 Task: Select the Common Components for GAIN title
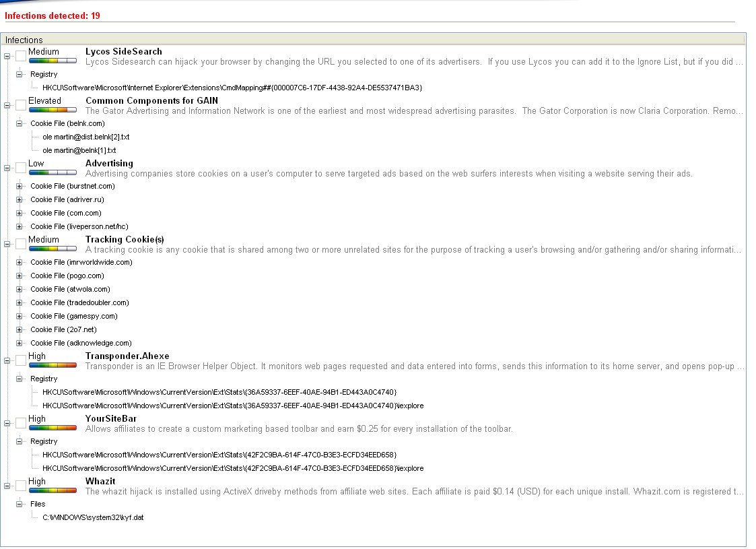click(151, 101)
